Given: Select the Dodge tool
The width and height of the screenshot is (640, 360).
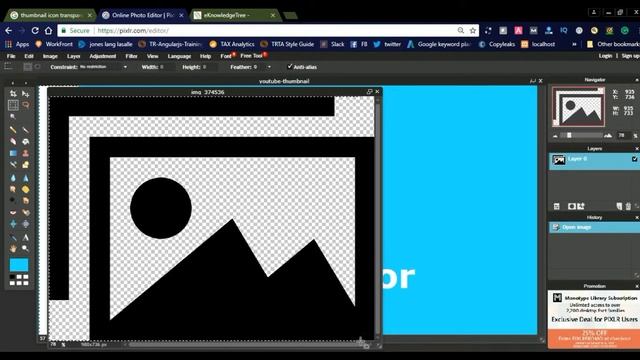Looking at the screenshot, I should click(13, 200).
